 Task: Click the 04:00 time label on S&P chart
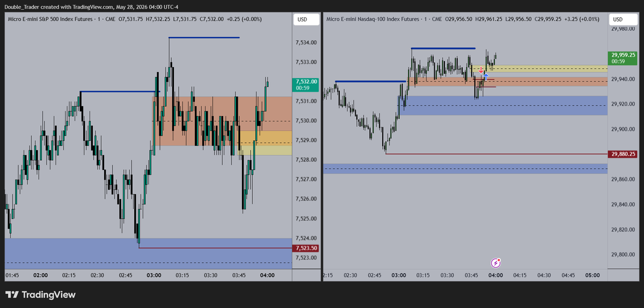click(x=267, y=275)
